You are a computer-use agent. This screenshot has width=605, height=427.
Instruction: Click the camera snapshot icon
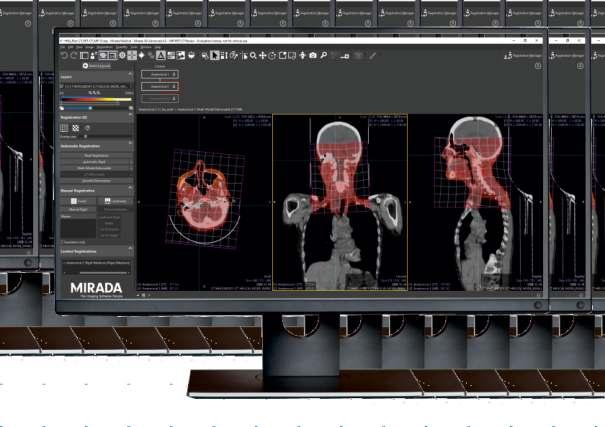pyautogui.click(x=313, y=56)
